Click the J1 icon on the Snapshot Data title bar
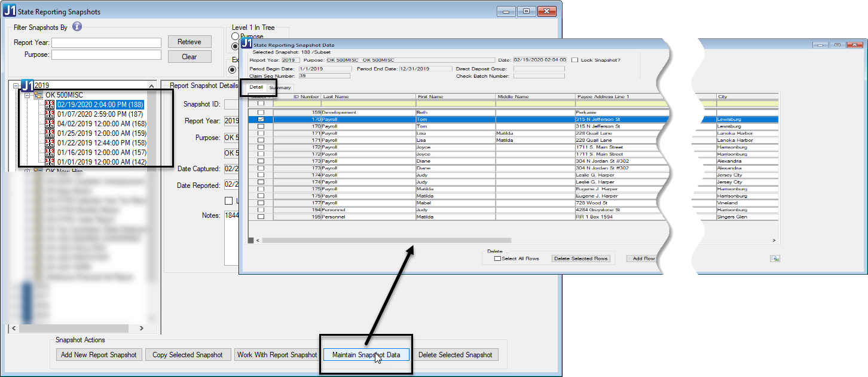The width and height of the screenshot is (868, 377). (x=246, y=44)
